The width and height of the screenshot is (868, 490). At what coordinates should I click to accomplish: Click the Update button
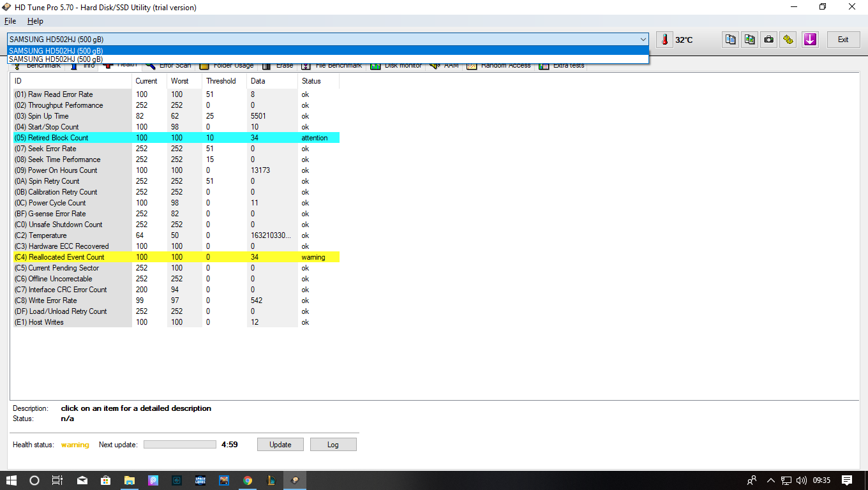pyautogui.click(x=280, y=445)
